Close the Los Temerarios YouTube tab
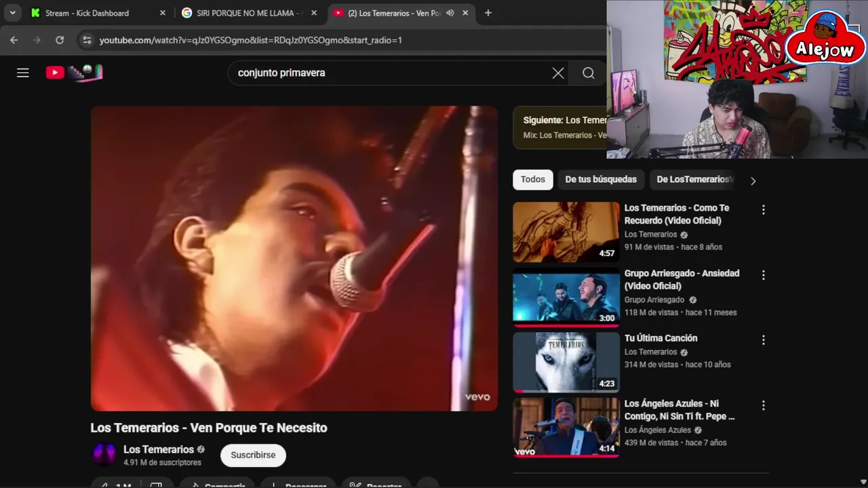This screenshot has height=488, width=868. [x=466, y=13]
